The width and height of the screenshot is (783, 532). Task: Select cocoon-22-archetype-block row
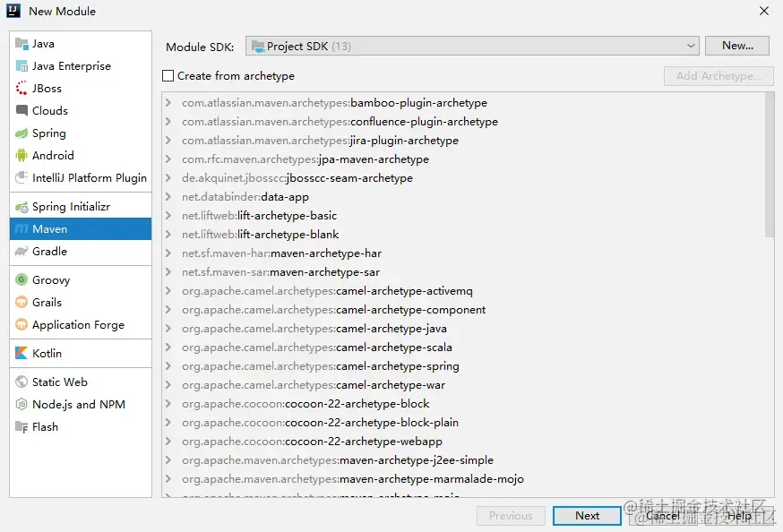[463, 404]
